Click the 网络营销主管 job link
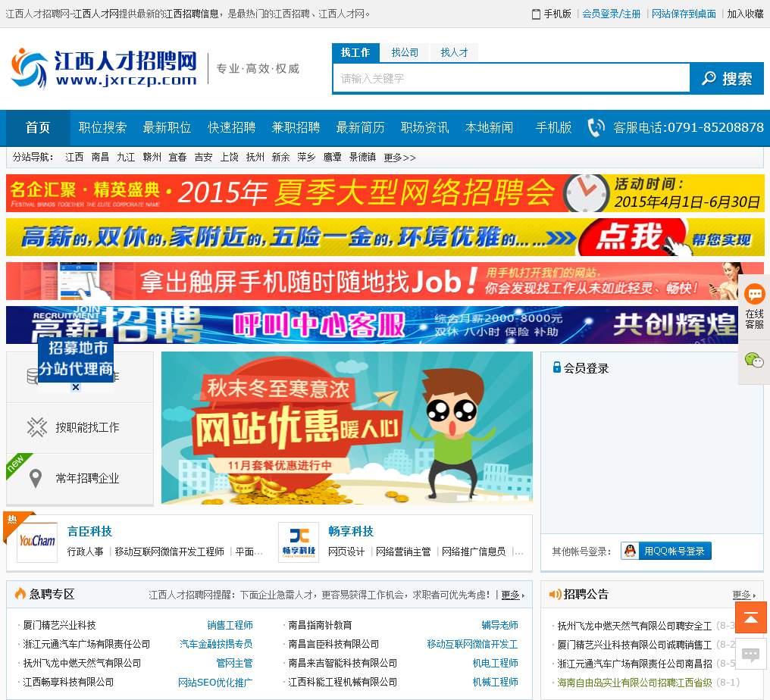770x700 pixels. [x=403, y=552]
